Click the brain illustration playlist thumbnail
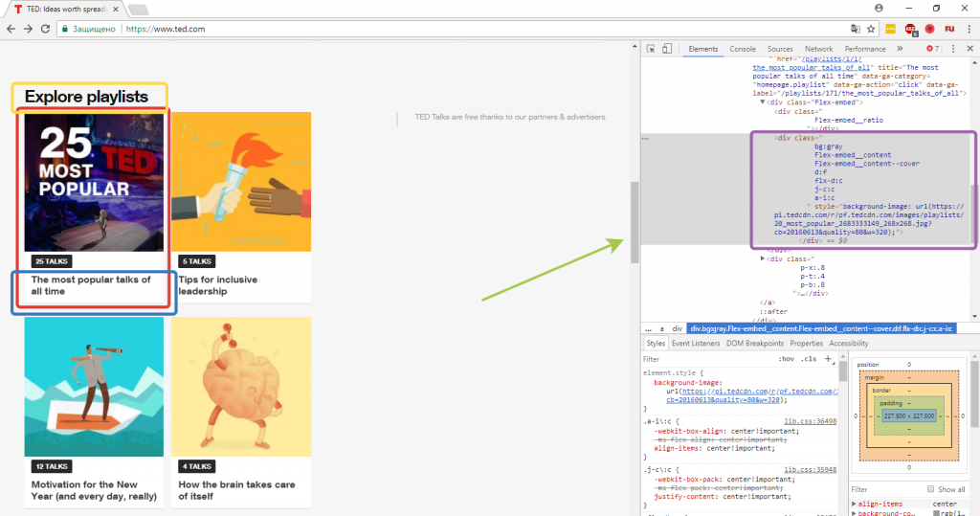This screenshot has width=980, height=516. click(241, 387)
